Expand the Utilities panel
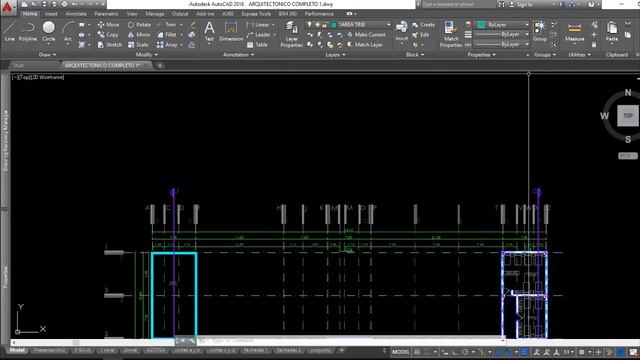This screenshot has height=360, width=640. (580, 55)
